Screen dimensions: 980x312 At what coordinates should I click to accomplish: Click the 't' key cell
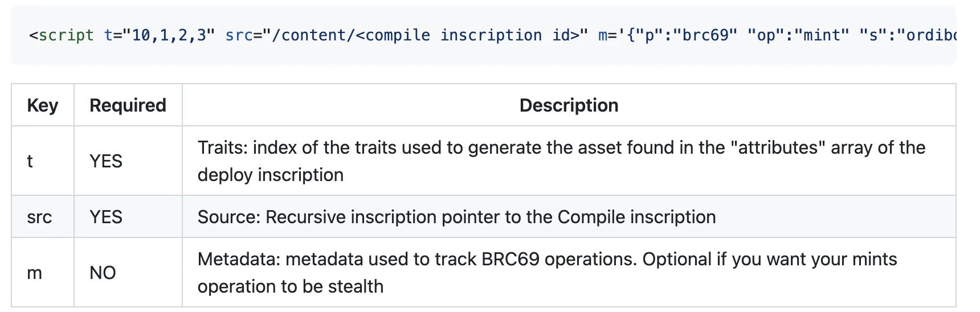point(30,161)
